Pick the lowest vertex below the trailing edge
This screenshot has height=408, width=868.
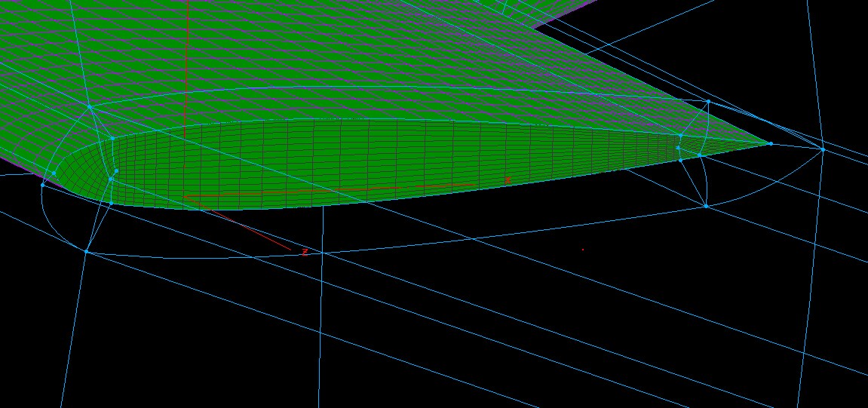click(x=705, y=206)
